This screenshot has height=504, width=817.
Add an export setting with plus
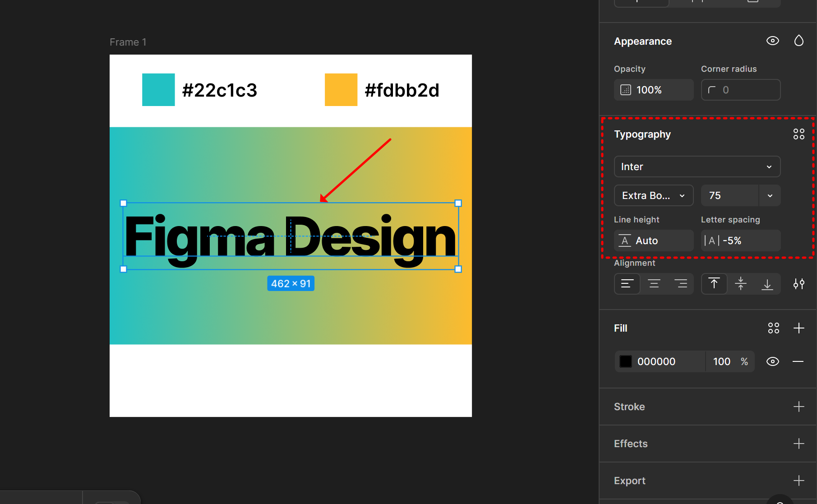(x=799, y=481)
